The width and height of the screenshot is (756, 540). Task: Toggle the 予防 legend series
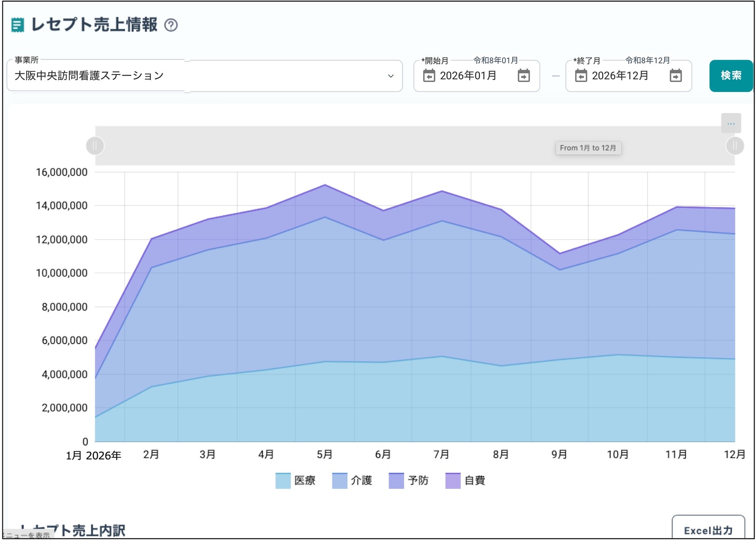tap(409, 480)
